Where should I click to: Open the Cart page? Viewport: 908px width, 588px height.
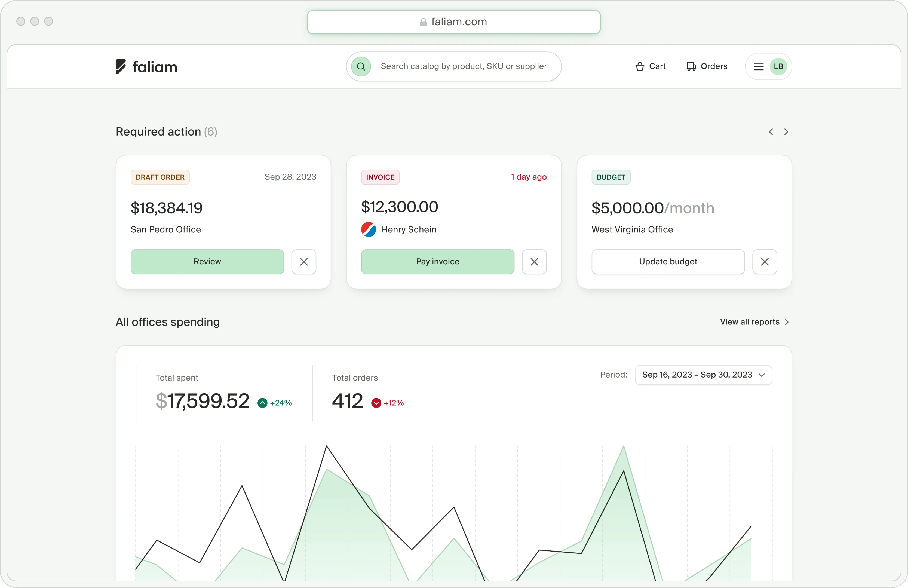tap(651, 66)
